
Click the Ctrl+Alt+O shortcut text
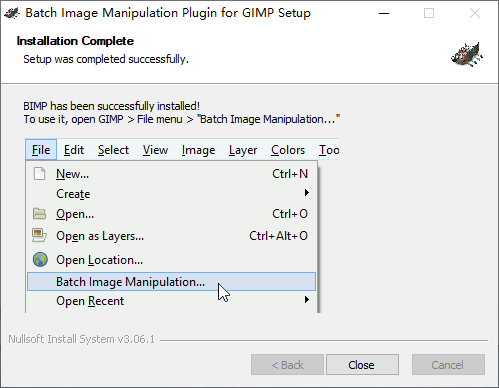[278, 236]
